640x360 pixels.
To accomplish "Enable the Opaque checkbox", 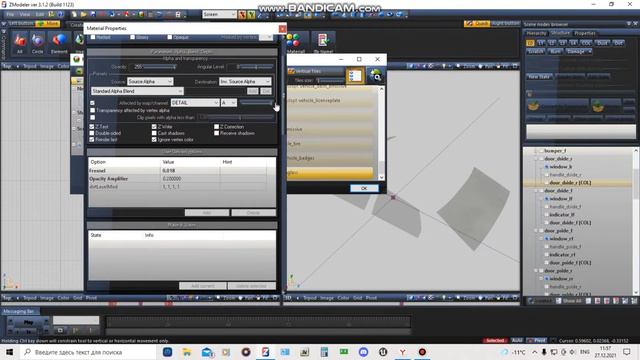I will click(170, 37).
